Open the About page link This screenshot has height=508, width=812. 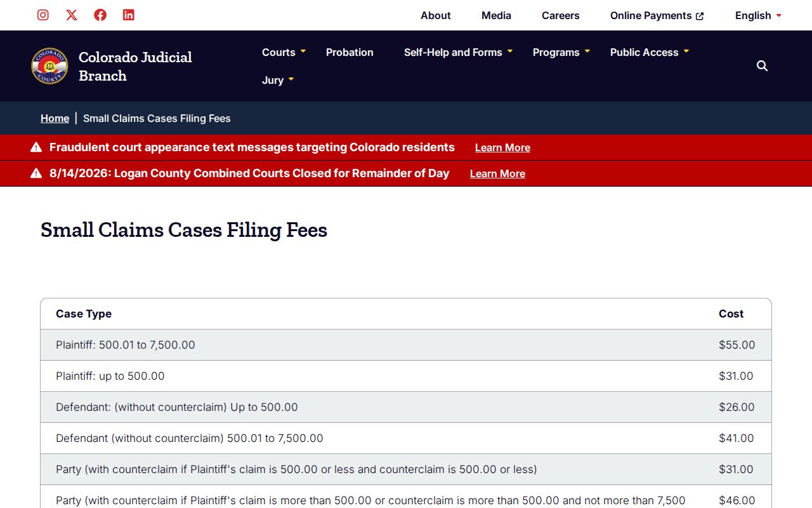[x=436, y=15]
